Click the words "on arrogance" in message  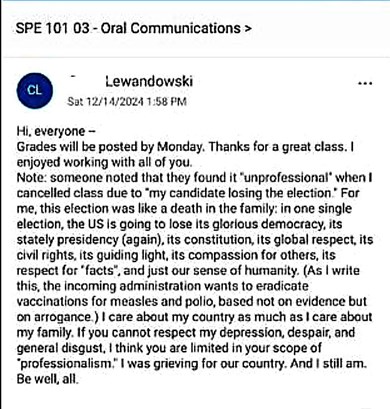(54, 317)
